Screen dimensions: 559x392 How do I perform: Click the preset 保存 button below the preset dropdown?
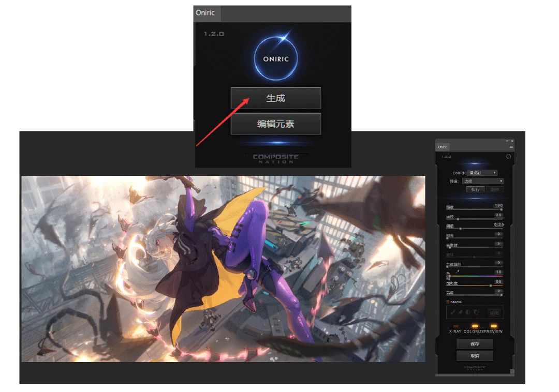476,189
